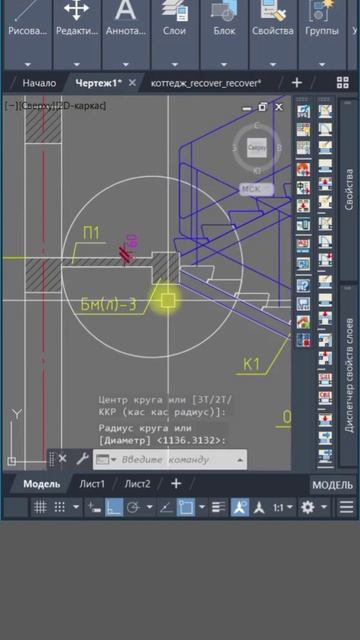The height and width of the screenshot is (640, 360).
Task: Expand command history with up arrow
Action: pos(240,460)
